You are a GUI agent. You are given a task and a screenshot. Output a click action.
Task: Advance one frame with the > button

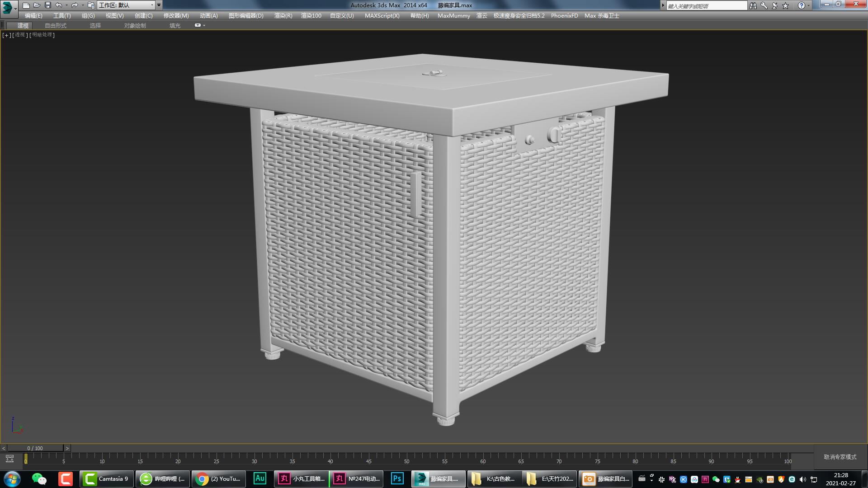(x=67, y=448)
